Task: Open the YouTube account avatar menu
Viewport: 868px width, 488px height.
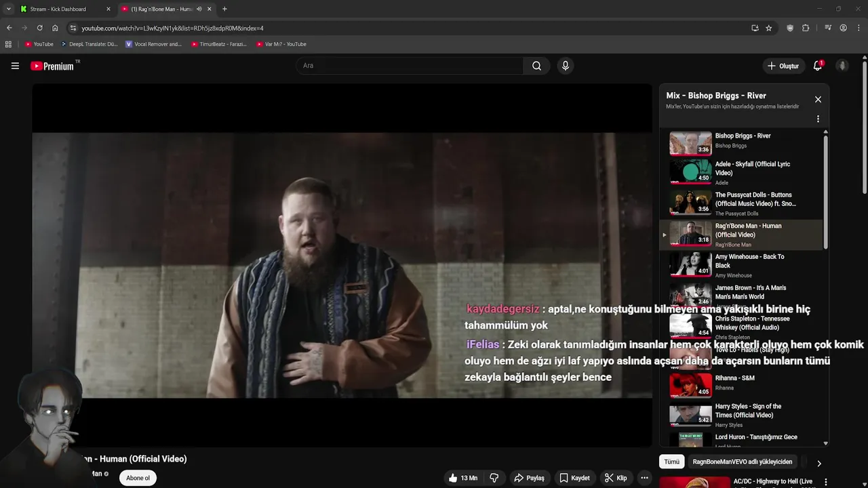Action: (842, 66)
